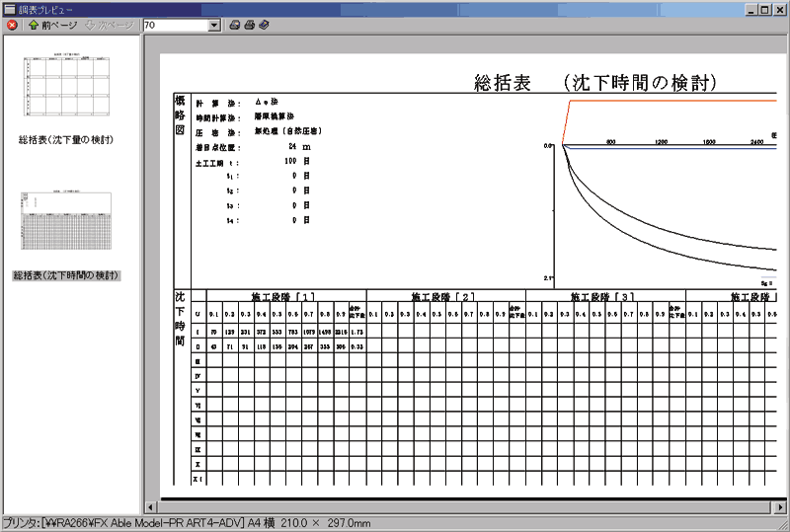Click the 概略図 section label
This screenshot has height=532, width=790.
tap(180, 115)
